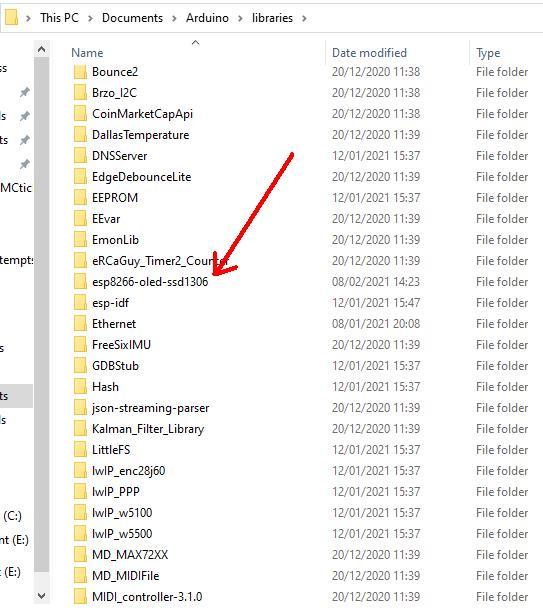Click date 08/02/2021 14:23
The image size is (543, 615).
tap(376, 282)
